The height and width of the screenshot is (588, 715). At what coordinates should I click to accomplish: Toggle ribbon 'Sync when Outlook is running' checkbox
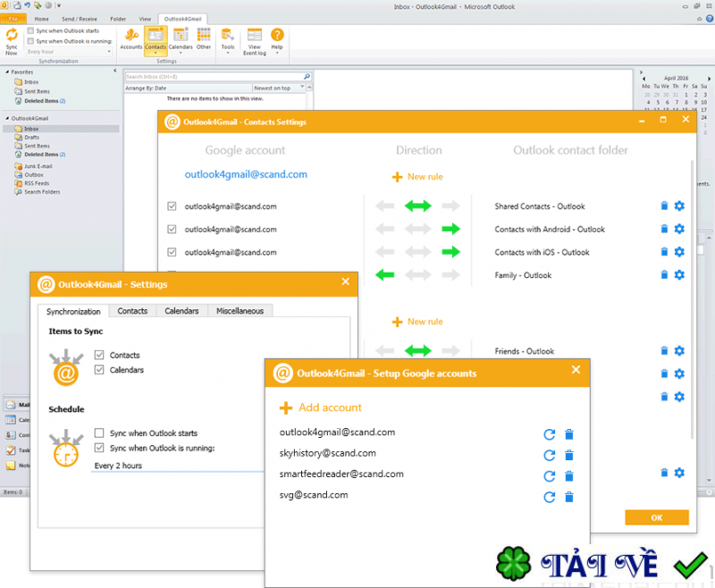tap(30, 41)
